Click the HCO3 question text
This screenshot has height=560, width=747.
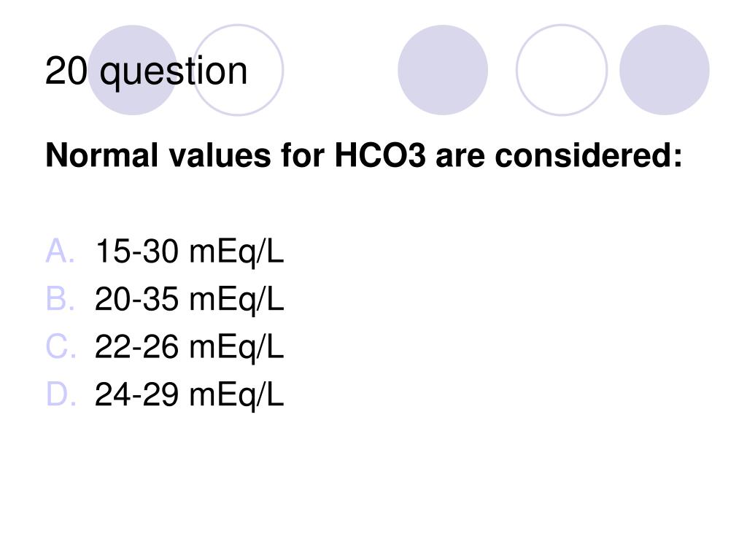(x=363, y=156)
